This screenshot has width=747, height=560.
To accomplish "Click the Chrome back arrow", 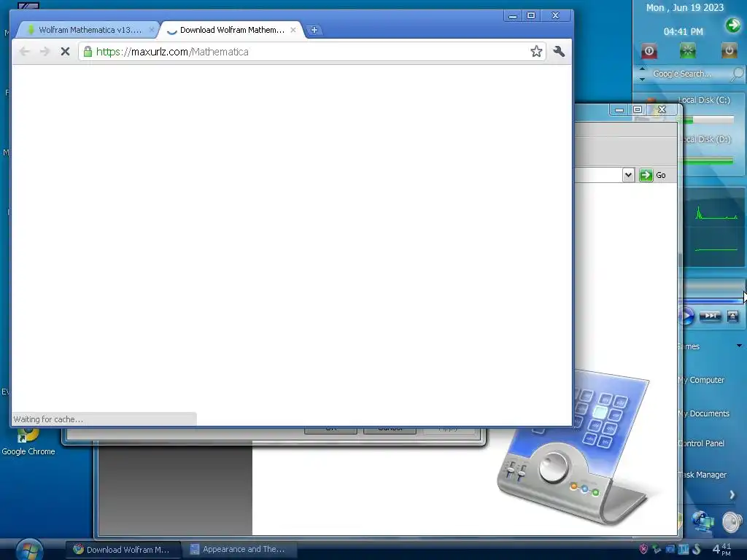I will tap(25, 52).
